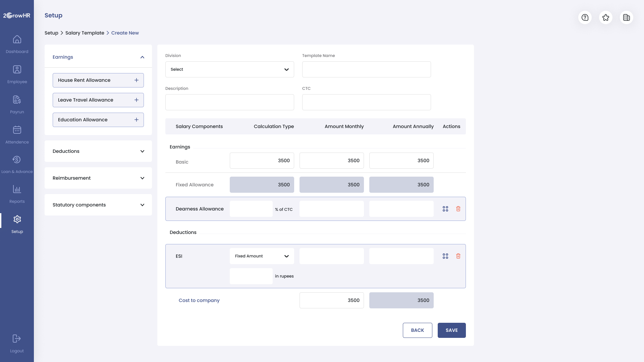This screenshot has width=644, height=362.
Task: Delete the Dearness Allowance row
Action: pos(459,208)
